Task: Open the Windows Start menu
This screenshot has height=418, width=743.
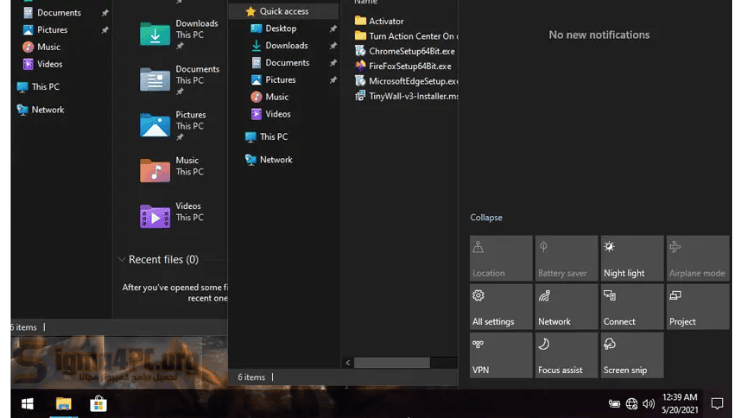Action: coord(27,404)
